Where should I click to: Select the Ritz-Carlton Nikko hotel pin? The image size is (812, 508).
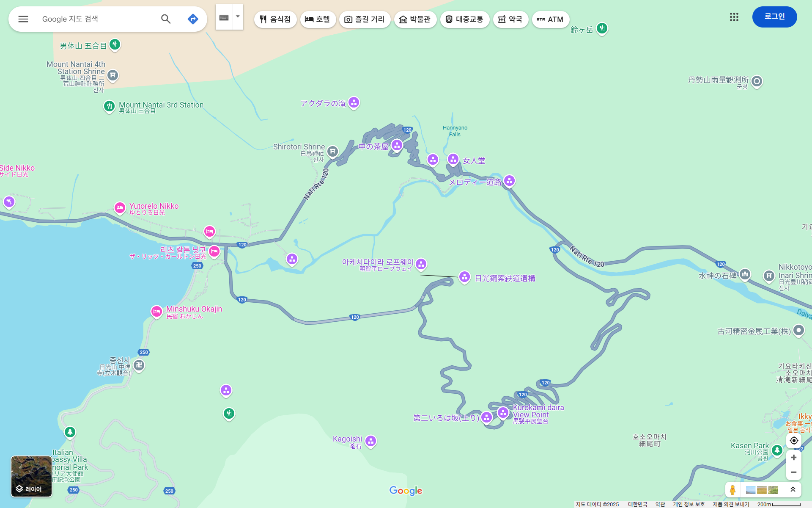[214, 251]
